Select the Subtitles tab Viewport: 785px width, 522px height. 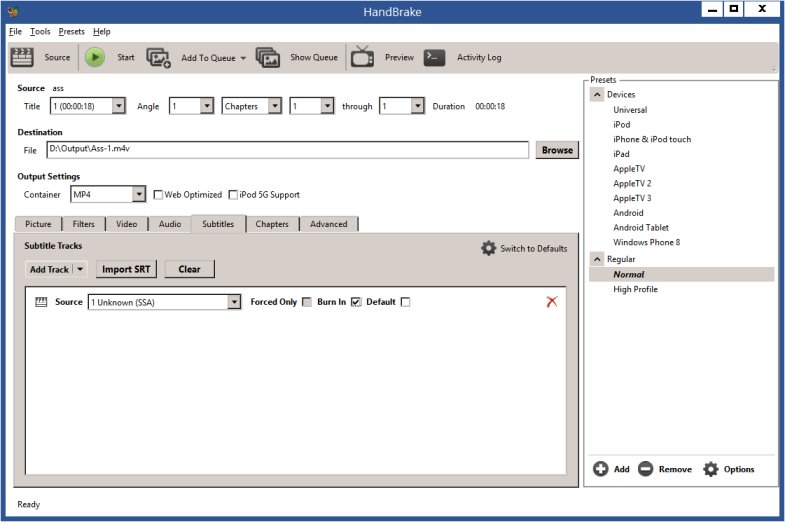[x=218, y=224]
